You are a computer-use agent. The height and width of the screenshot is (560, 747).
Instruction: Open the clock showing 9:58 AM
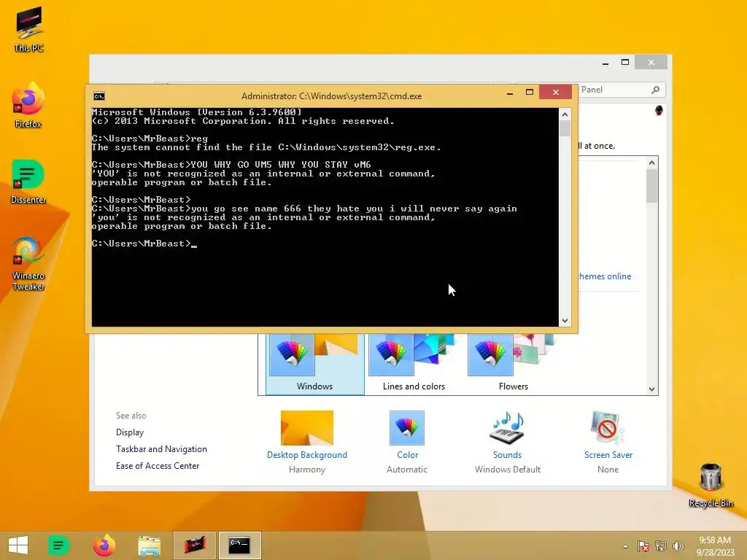click(715, 540)
